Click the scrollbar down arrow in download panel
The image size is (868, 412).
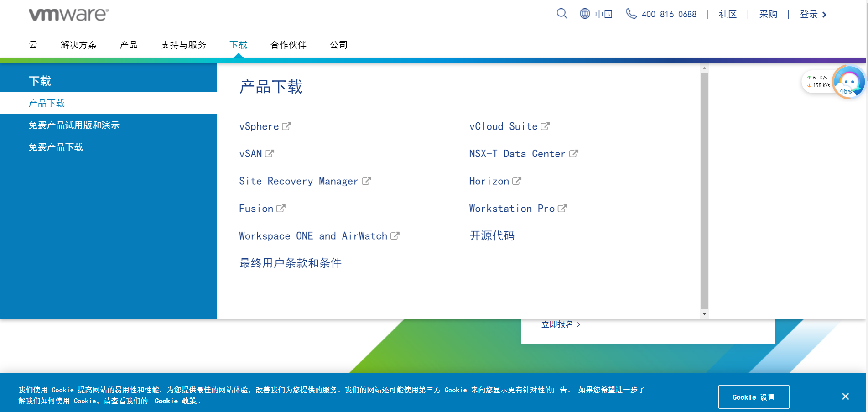[x=705, y=314]
